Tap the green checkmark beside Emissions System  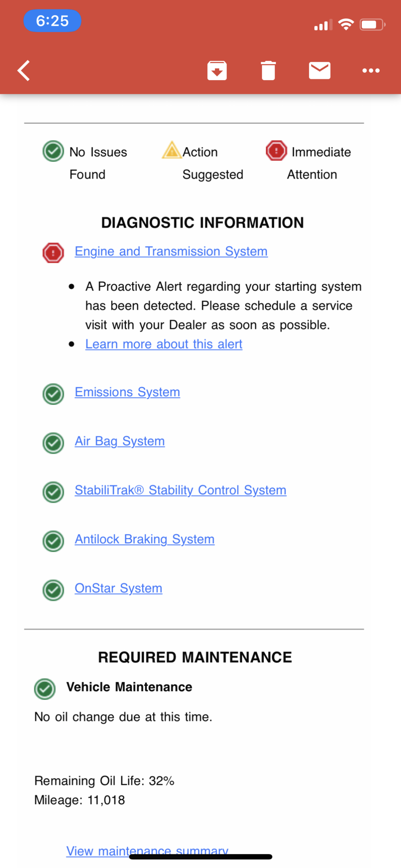point(53,394)
